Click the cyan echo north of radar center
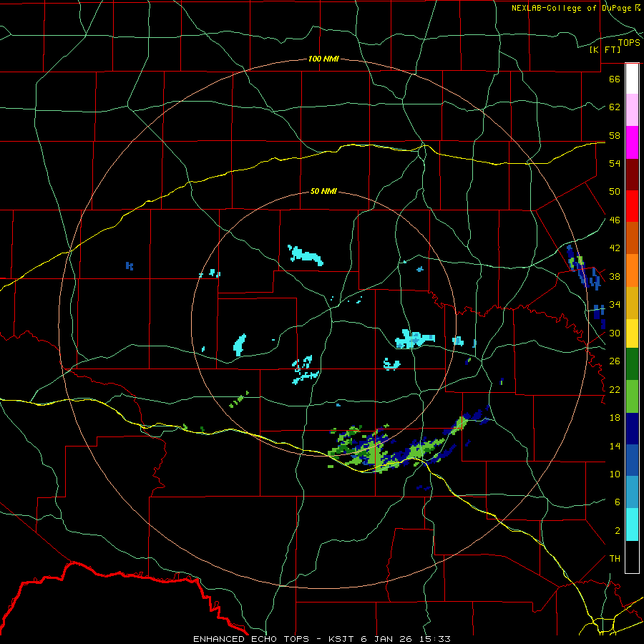Image resolution: width=644 pixels, height=644 pixels. pyautogui.click(x=306, y=255)
